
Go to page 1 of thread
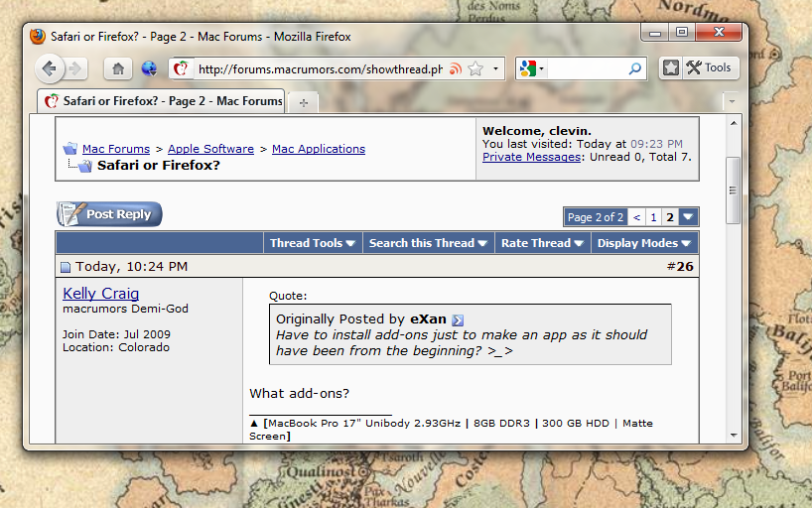(x=653, y=217)
